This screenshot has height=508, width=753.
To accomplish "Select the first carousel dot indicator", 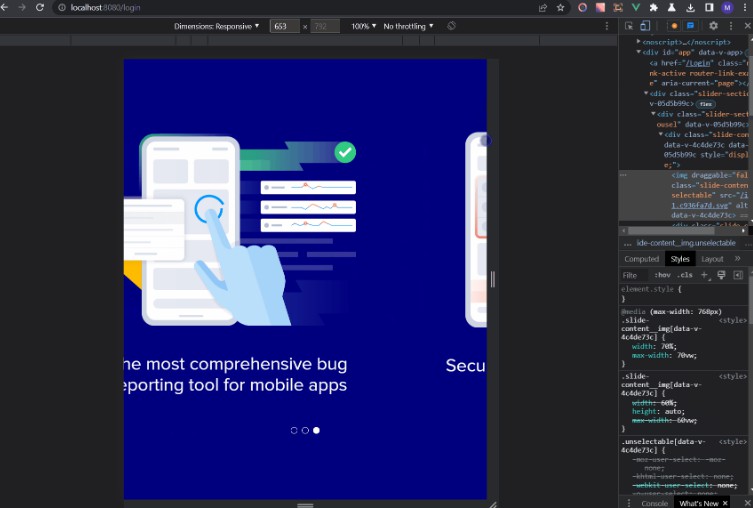I will click(294, 430).
